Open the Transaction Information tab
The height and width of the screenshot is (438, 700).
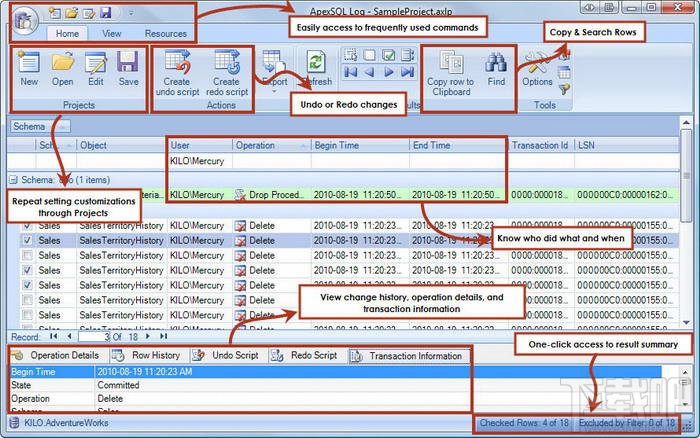click(408, 356)
